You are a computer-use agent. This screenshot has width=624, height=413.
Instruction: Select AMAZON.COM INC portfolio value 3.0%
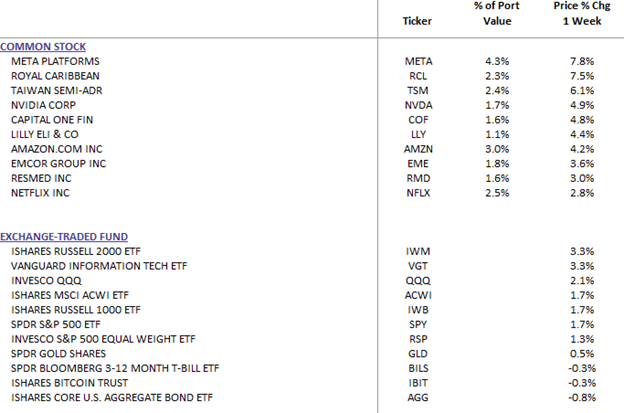[x=497, y=149]
